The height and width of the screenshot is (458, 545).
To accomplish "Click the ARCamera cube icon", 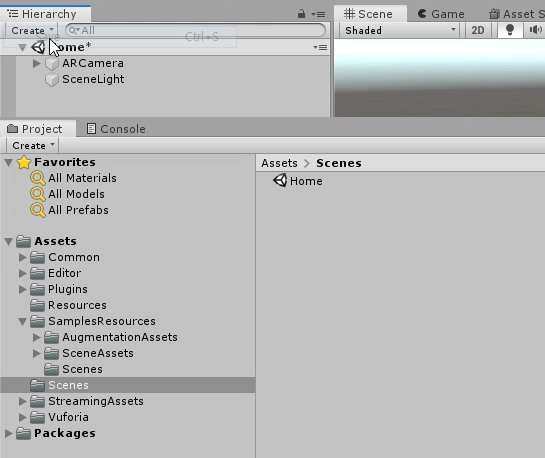I will tap(52, 64).
